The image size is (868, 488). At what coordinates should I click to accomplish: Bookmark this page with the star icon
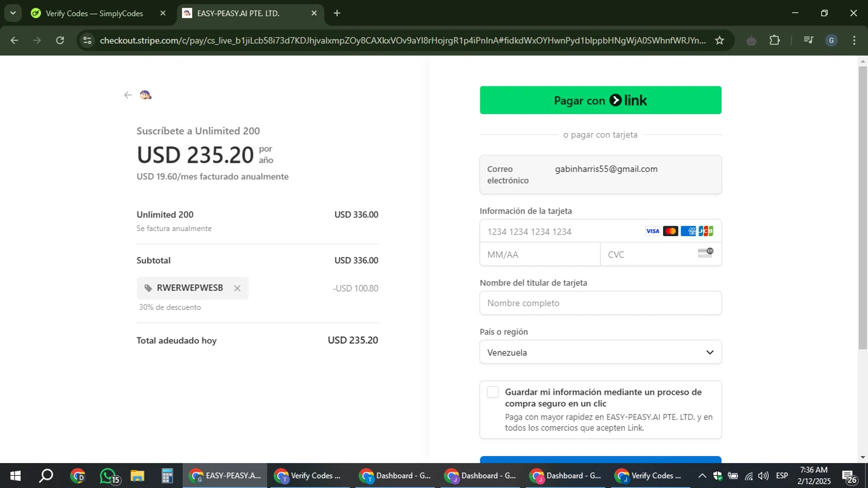click(719, 41)
